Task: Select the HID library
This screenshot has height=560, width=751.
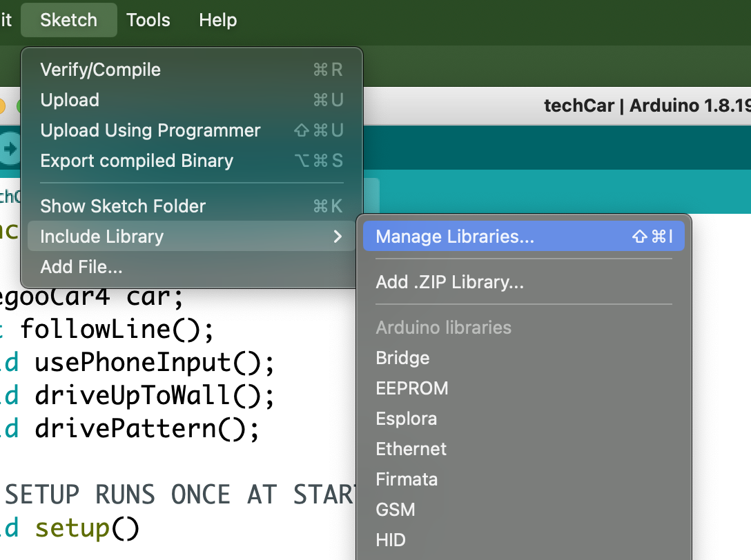Action: tap(390, 540)
